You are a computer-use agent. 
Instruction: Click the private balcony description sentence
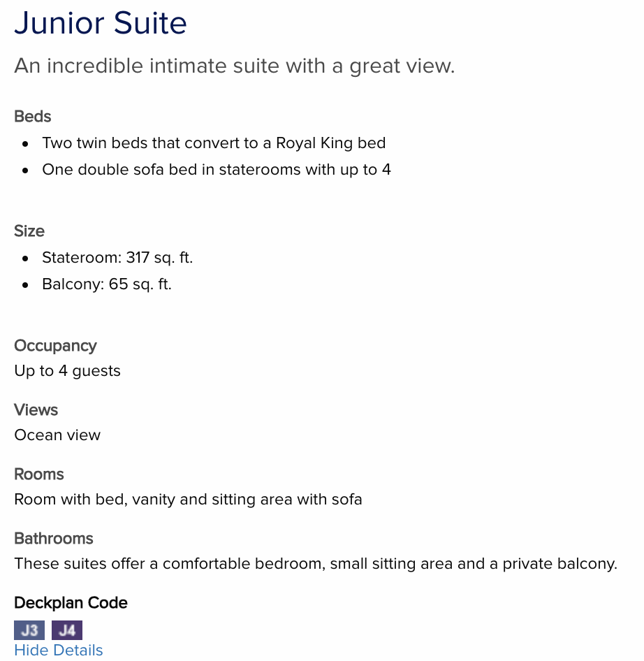(316, 564)
